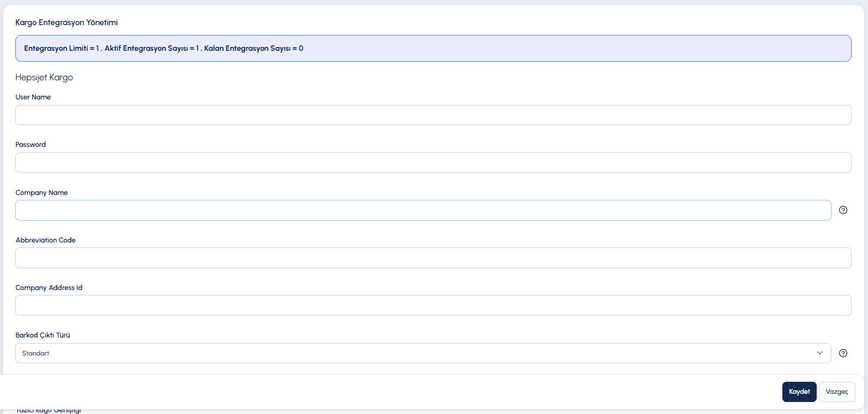The height and width of the screenshot is (414, 868).
Task: Click the User Name label
Action: (x=33, y=97)
